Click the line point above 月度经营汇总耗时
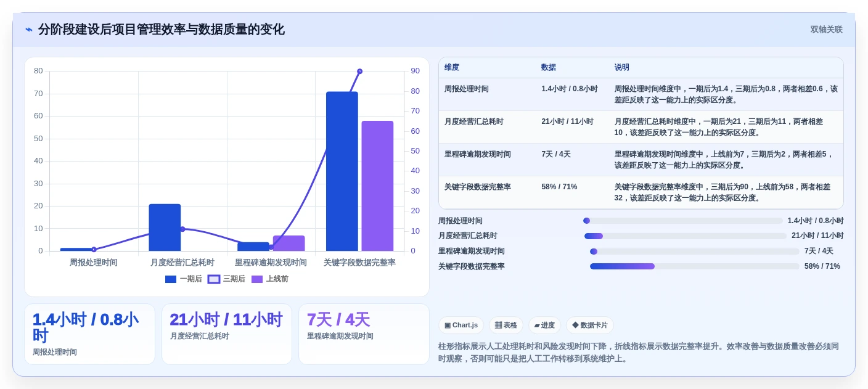This screenshot has height=389, width=868. tap(182, 229)
